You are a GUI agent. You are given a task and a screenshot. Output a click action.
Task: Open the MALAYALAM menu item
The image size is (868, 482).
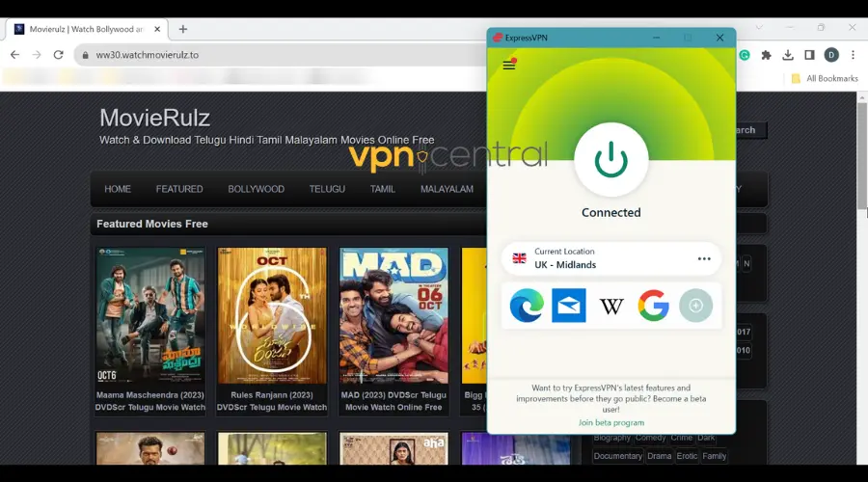[447, 189]
